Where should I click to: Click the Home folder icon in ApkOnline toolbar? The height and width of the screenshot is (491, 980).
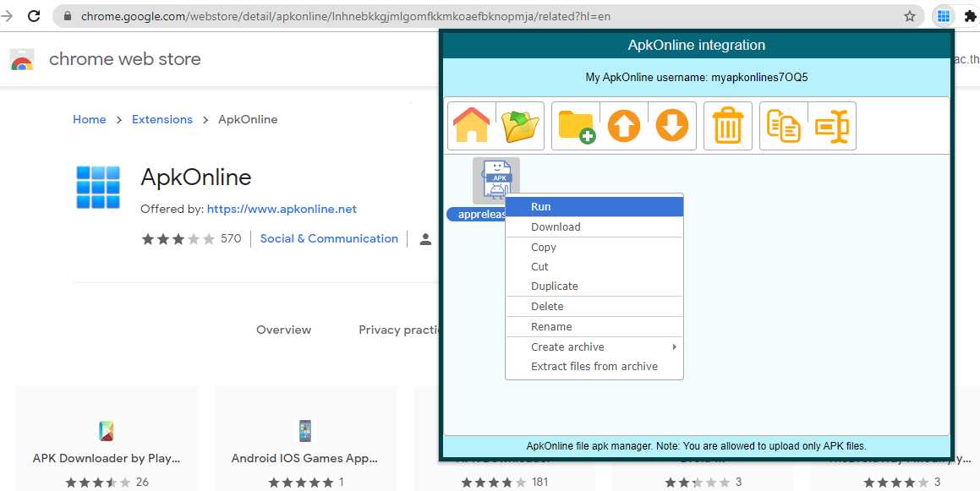pos(471,126)
